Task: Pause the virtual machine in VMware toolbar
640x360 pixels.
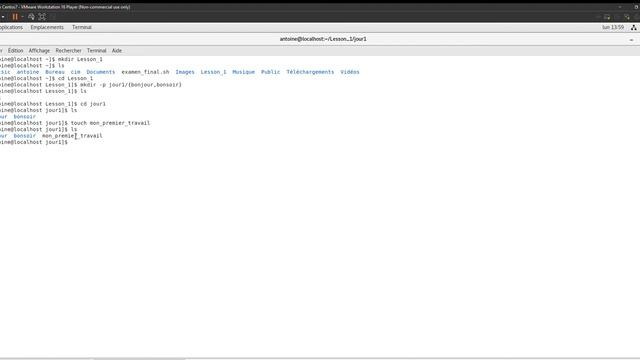Action: coord(15,17)
